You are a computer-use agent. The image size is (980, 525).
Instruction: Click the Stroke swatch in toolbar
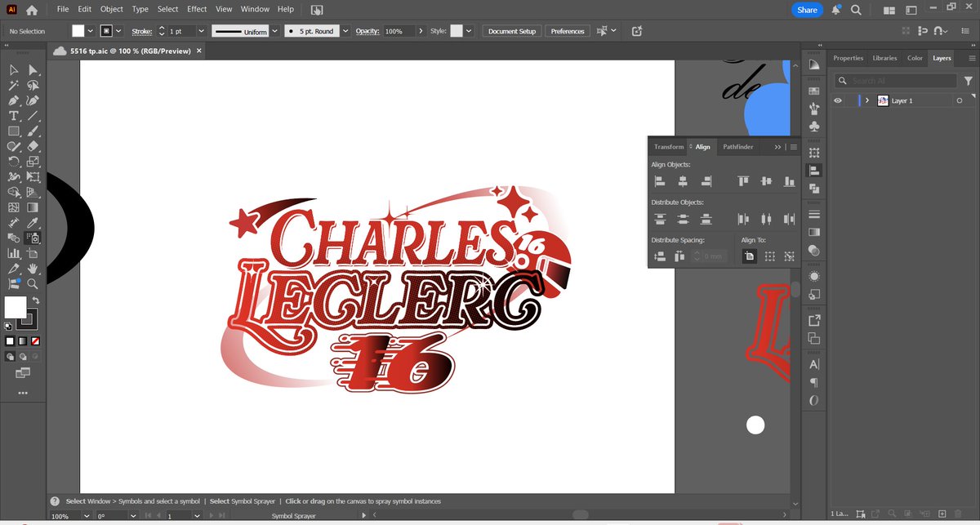[x=26, y=319]
